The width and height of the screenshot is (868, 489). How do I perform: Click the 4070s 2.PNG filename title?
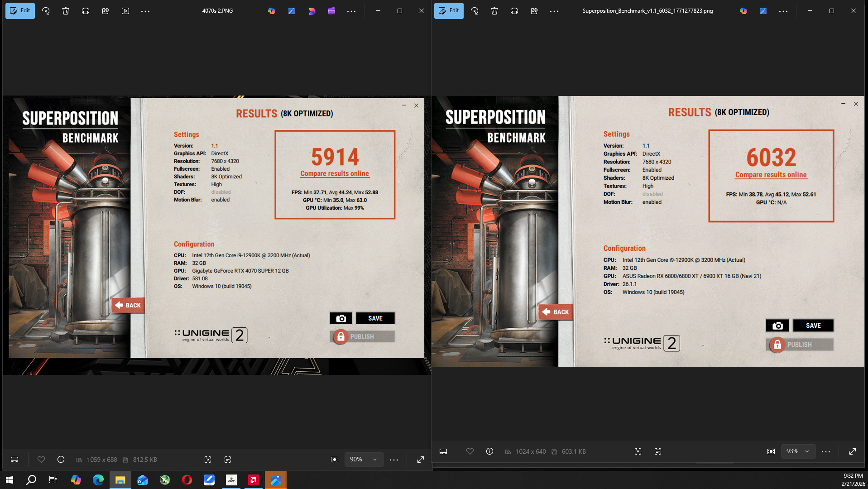click(218, 11)
